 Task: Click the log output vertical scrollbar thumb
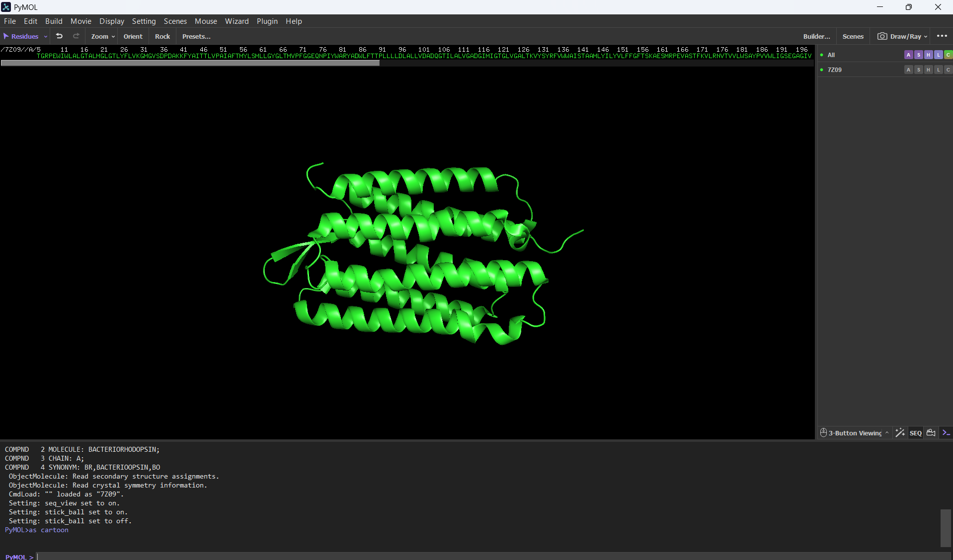click(946, 528)
